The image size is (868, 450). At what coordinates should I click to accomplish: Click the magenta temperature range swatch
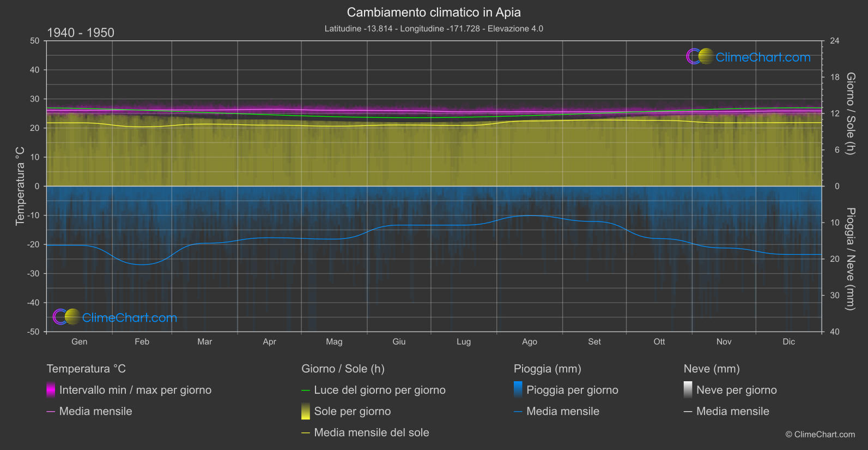(51, 390)
